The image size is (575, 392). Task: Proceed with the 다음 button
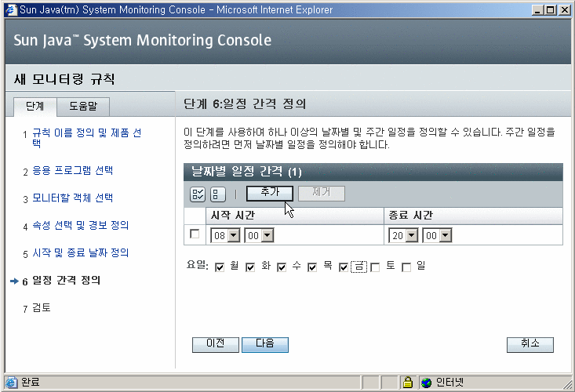click(x=265, y=345)
